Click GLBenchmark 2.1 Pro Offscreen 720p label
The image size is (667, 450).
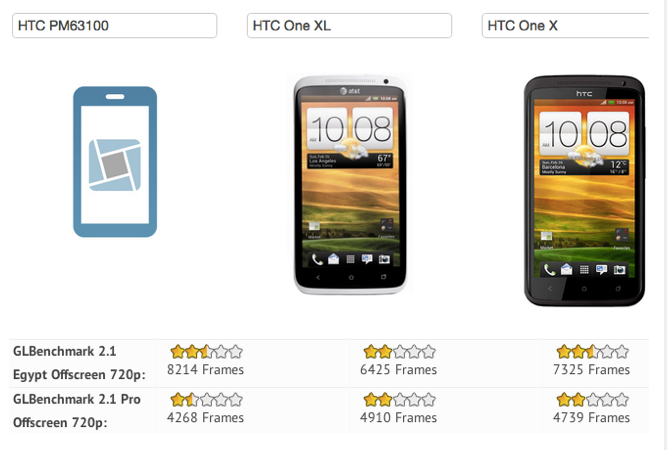77,411
